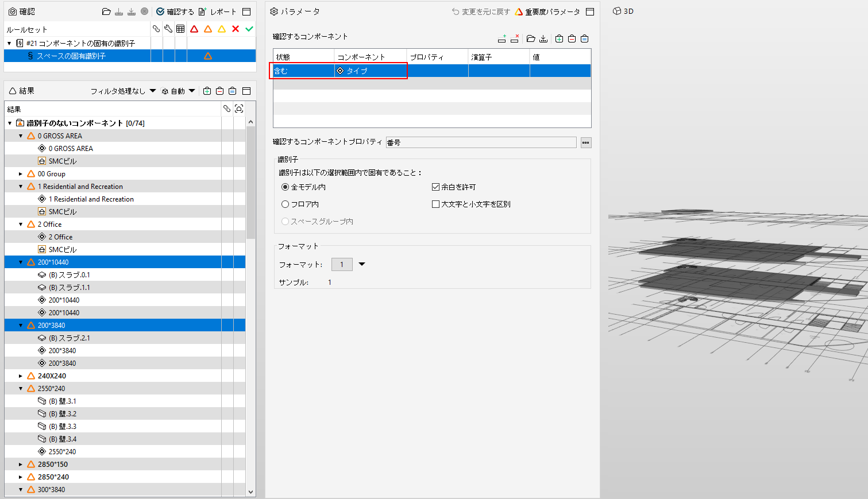Open the 自動 dropdown in results panel
This screenshot has width=868, height=499.
click(x=178, y=91)
